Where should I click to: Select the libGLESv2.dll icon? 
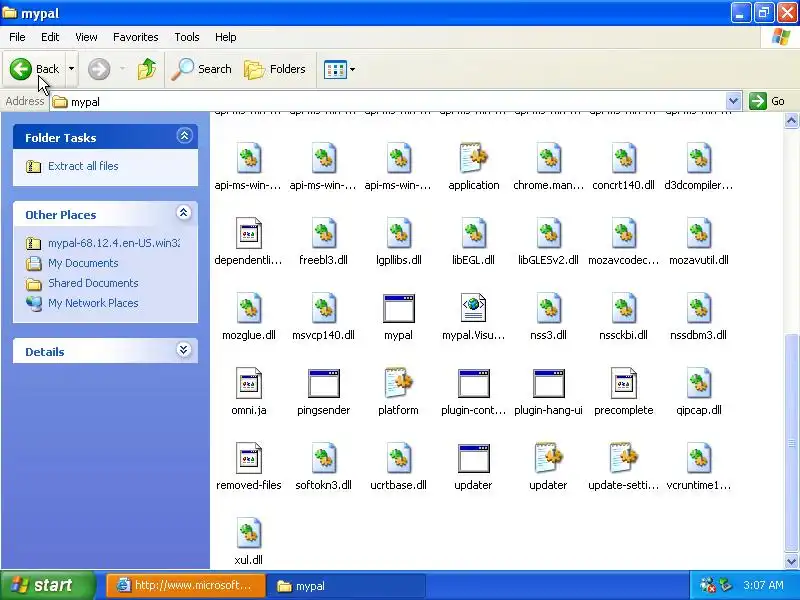[548, 233]
